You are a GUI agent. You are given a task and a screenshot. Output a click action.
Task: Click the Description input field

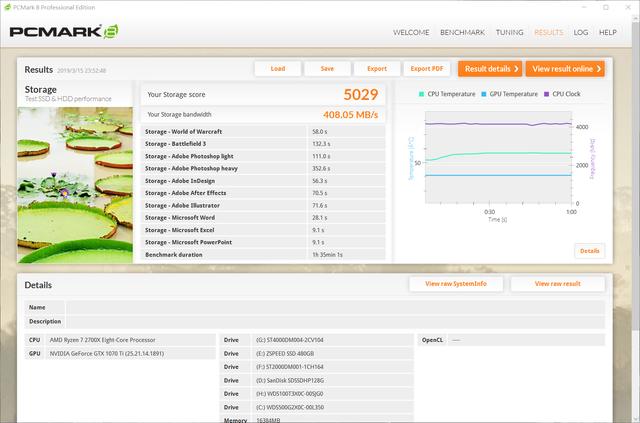point(336,321)
